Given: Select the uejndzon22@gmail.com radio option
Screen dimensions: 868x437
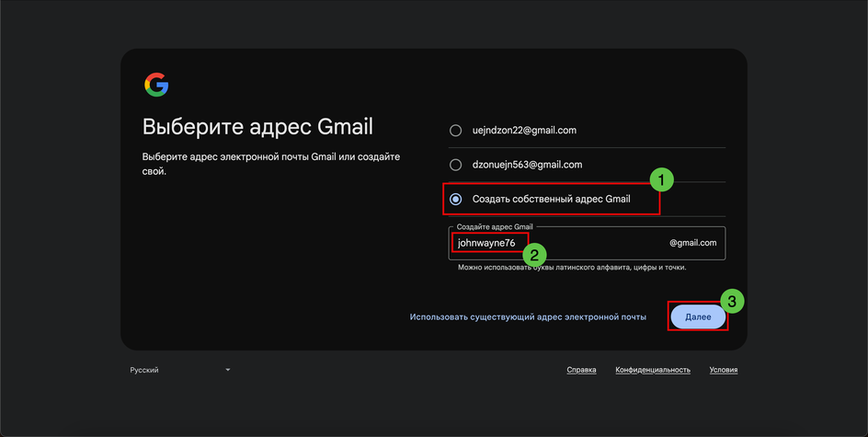Looking at the screenshot, I should (x=455, y=131).
